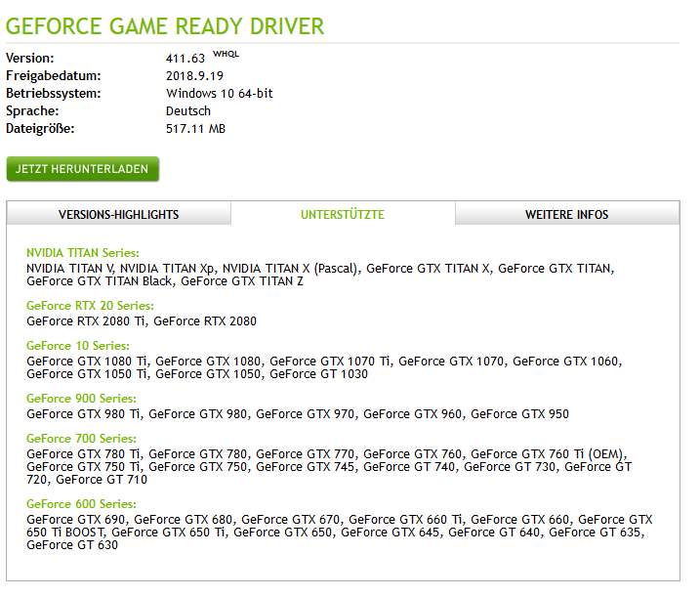Click the file size 517.11 MB

tap(195, 129)
